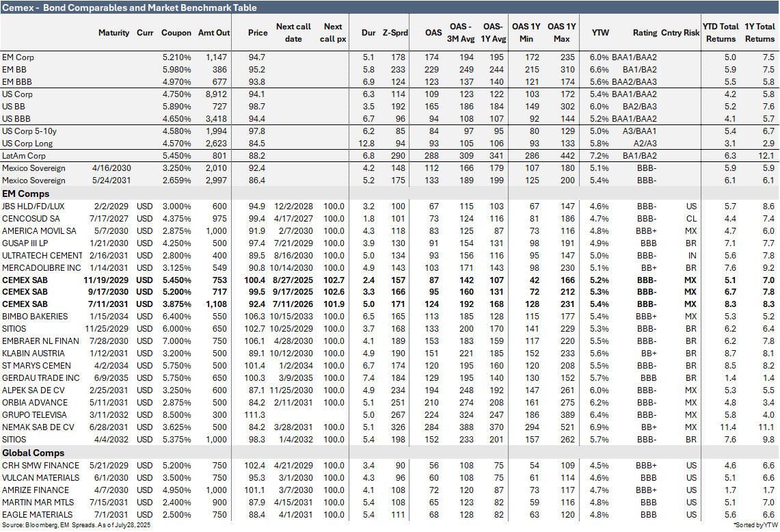
Task: Select the 'Maturity' column header
Action: 113,32
